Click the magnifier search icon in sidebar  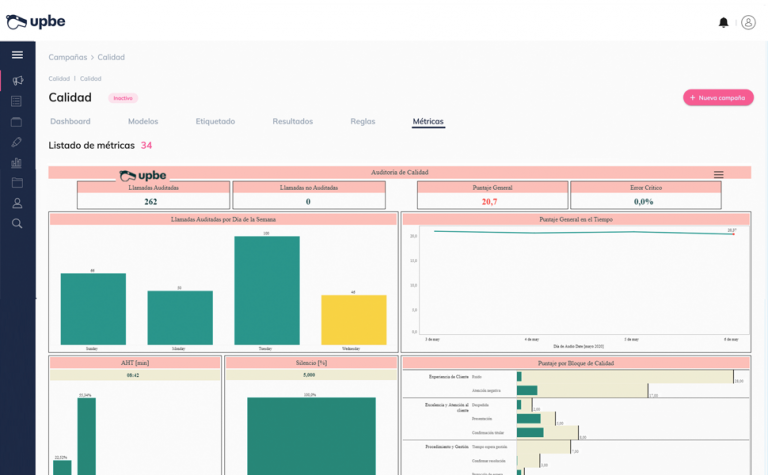[17, 224]
